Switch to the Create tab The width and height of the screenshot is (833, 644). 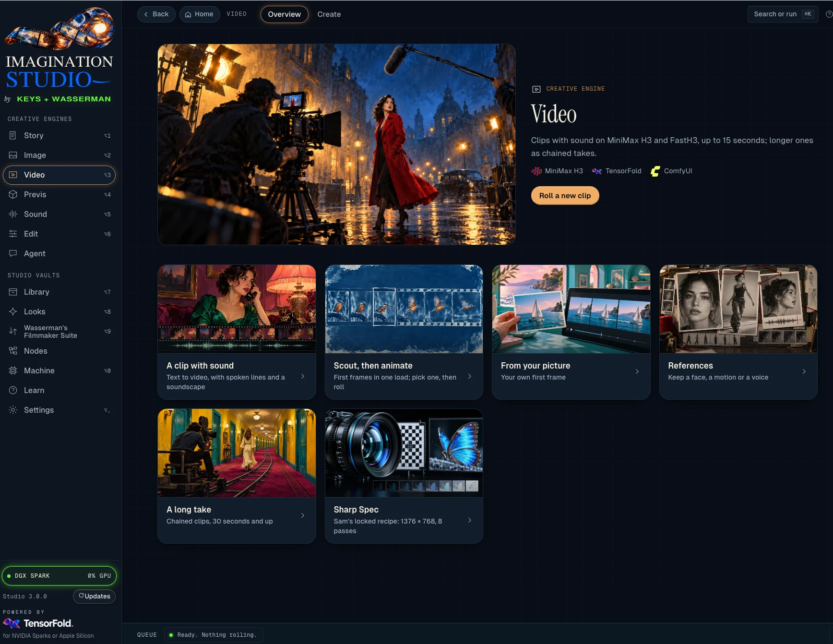pyautogui.click(x=329, y=14)
